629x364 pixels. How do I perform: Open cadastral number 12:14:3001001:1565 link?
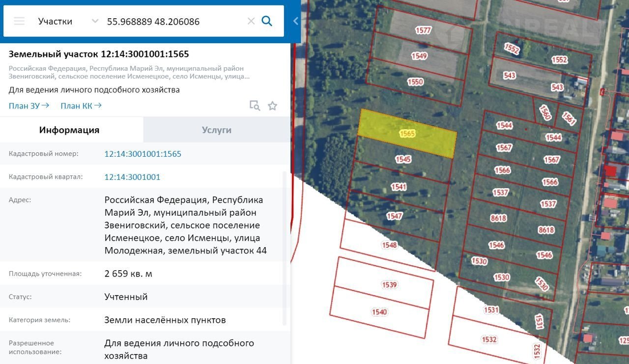(143, 154)
